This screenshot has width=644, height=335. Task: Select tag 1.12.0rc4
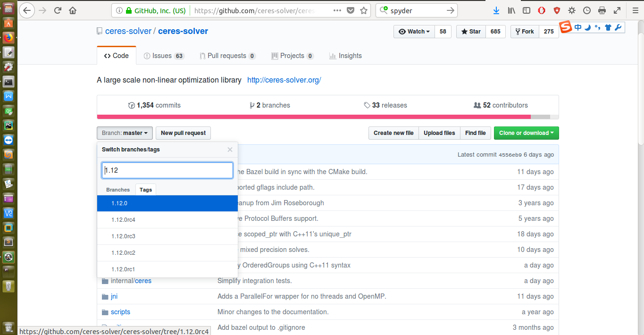(x=167, y=220)
